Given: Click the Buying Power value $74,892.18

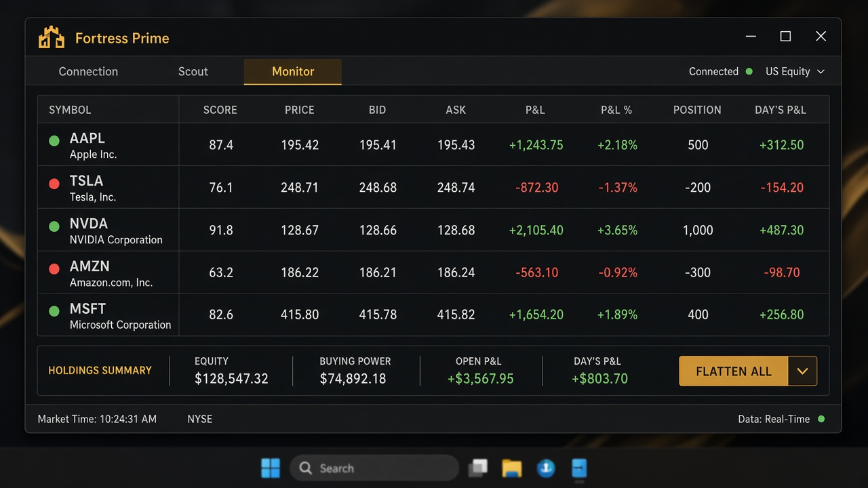Looking at the screenshot, I should (353, 379).
